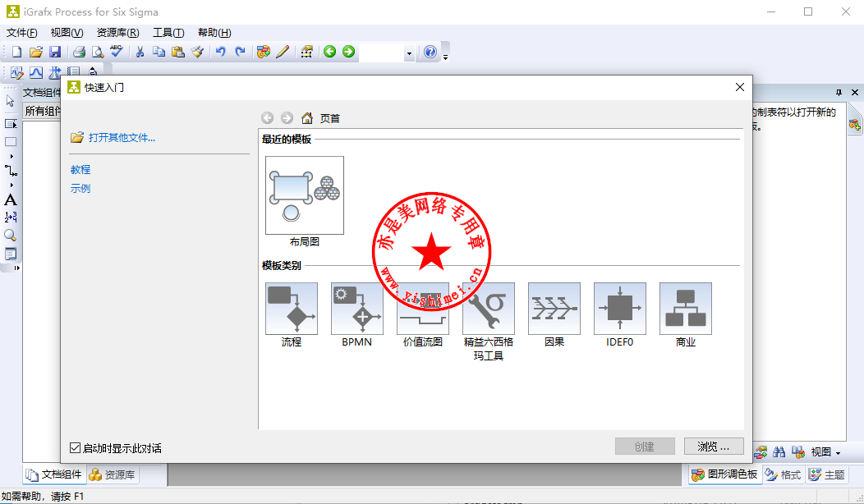Click the renumber 1-2-3-4 tool
864x504 pixels.
tap(11, 217)
